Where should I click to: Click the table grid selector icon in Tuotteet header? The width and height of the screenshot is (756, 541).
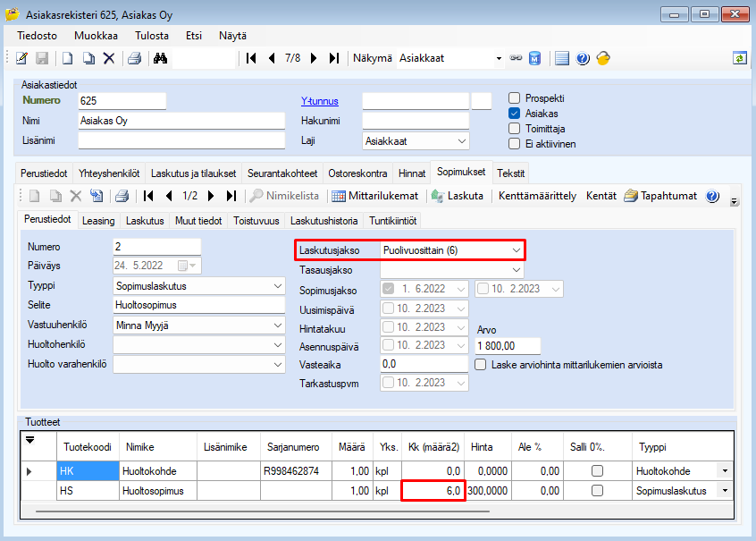pos(29,440)
